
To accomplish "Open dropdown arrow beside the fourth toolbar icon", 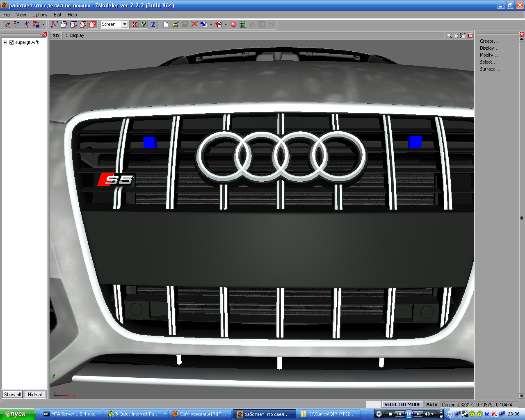I will [43, 25].
